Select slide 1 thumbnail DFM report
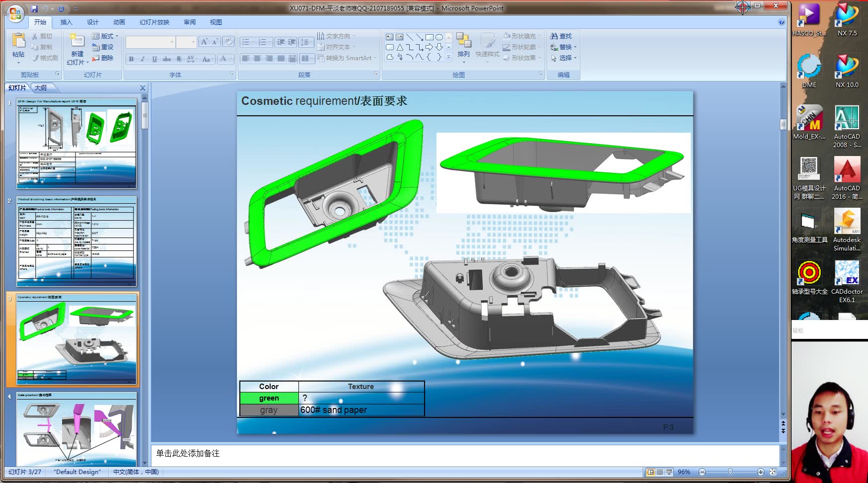This screenshot has height=483, width=868. 76,144
